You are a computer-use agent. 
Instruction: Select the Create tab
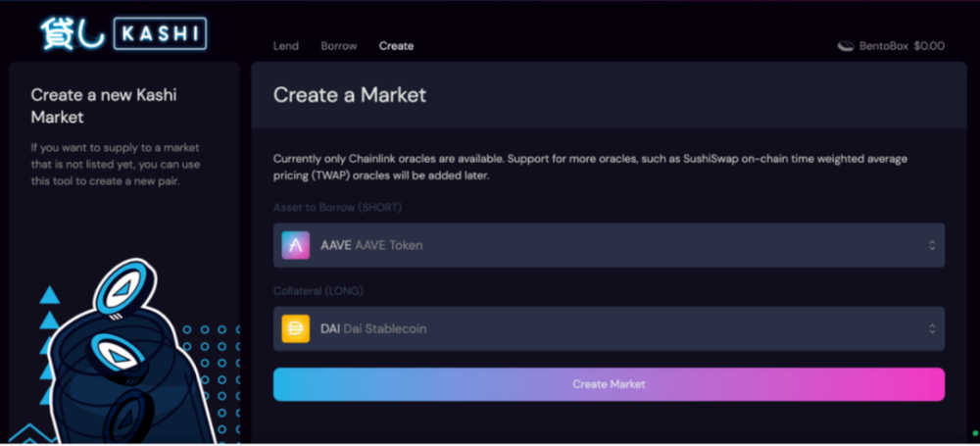(396, 46)
